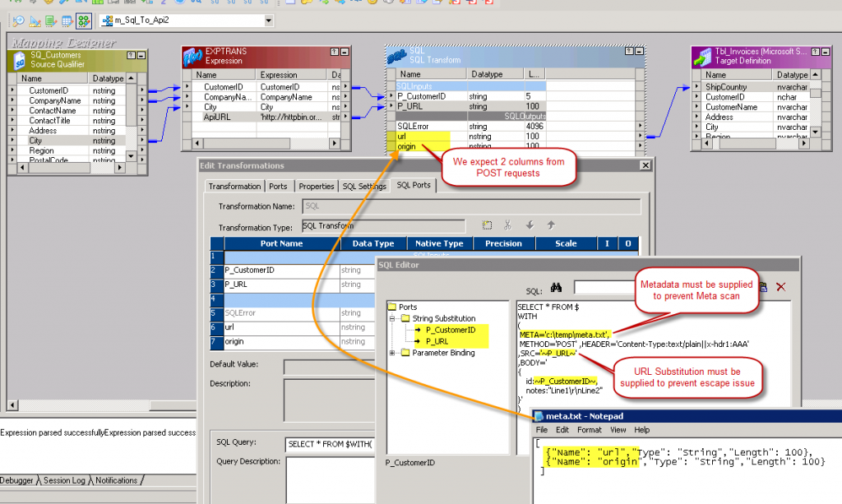The height and width of the screenshot is (504, 842).
Task: Switch to the SQL Settings tab
Action: (363, 186)
